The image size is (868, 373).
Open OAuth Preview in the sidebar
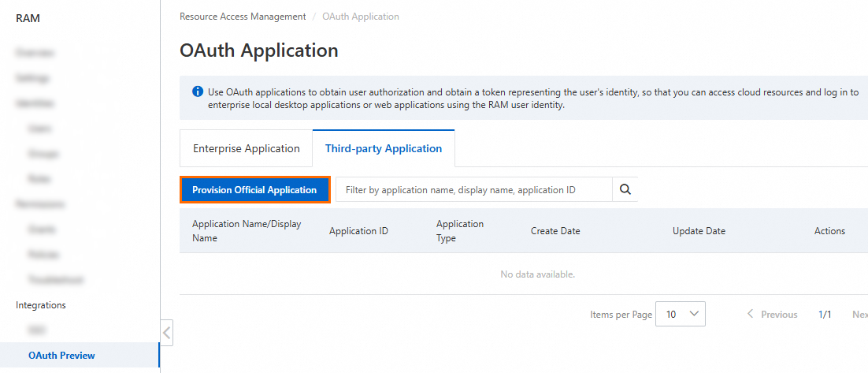[61, 355]
